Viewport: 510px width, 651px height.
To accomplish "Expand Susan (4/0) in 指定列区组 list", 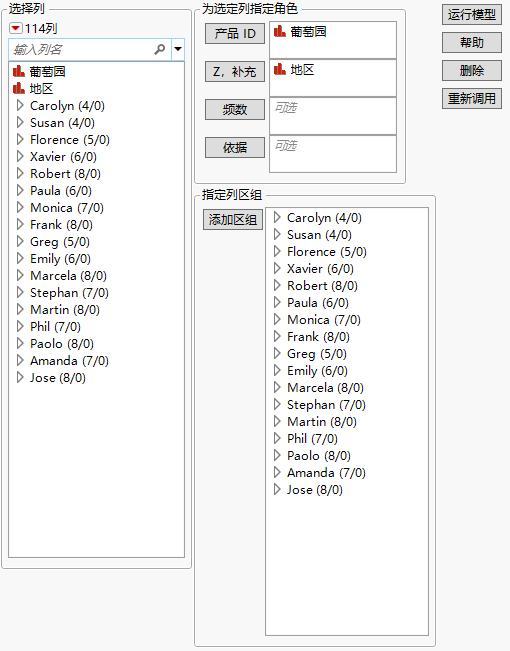I will point(277,235).
